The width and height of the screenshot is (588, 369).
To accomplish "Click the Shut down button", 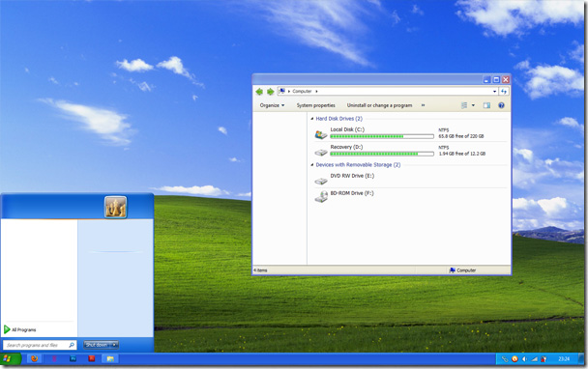I will pos(97,345).
